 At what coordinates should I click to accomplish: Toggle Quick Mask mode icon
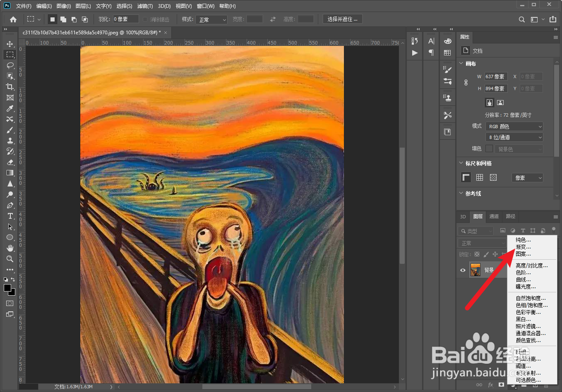click(x=10, y=304)
